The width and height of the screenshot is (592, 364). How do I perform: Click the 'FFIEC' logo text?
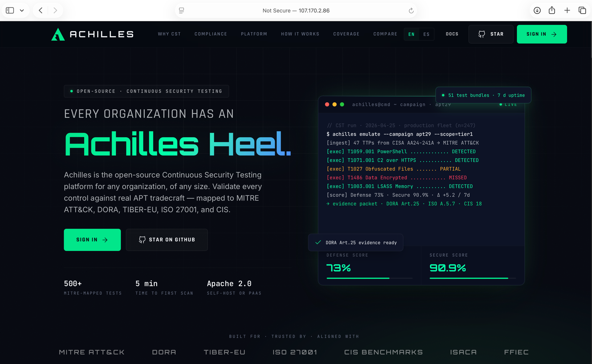pyautogui.click(x=516, y=352)
